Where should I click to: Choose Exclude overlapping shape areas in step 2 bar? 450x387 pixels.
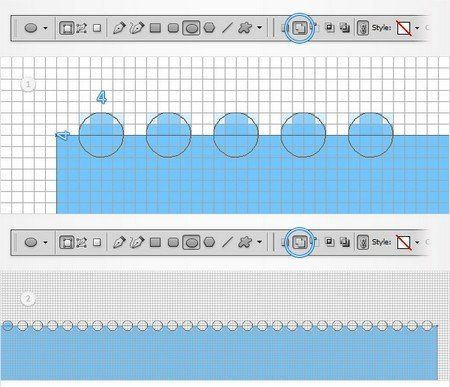[x=345, y=242]
